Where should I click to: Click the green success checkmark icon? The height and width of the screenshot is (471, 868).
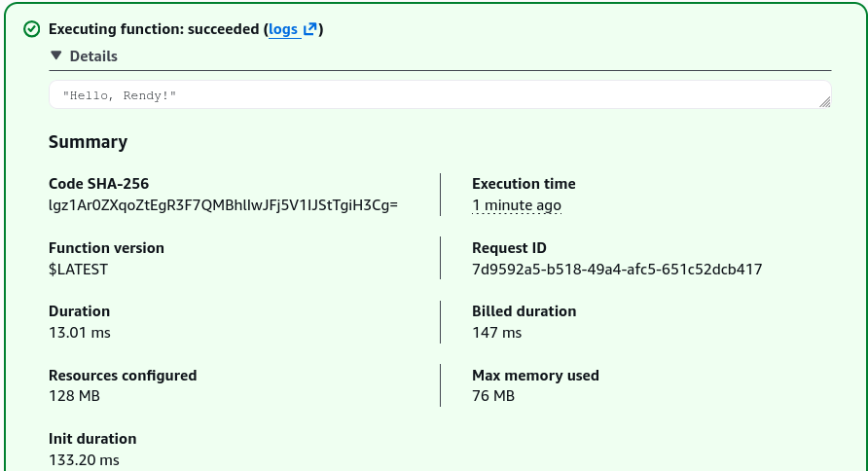[x=31, y=29]
